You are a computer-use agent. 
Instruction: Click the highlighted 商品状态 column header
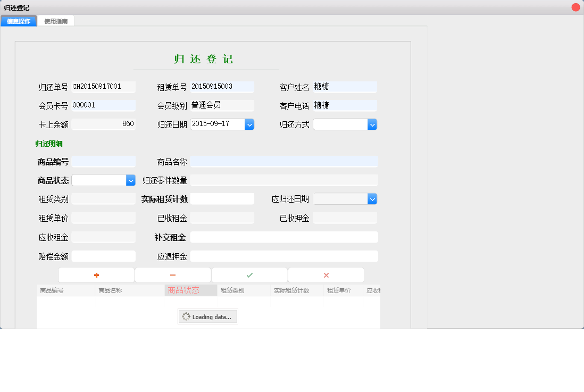(x=190, y=290)
